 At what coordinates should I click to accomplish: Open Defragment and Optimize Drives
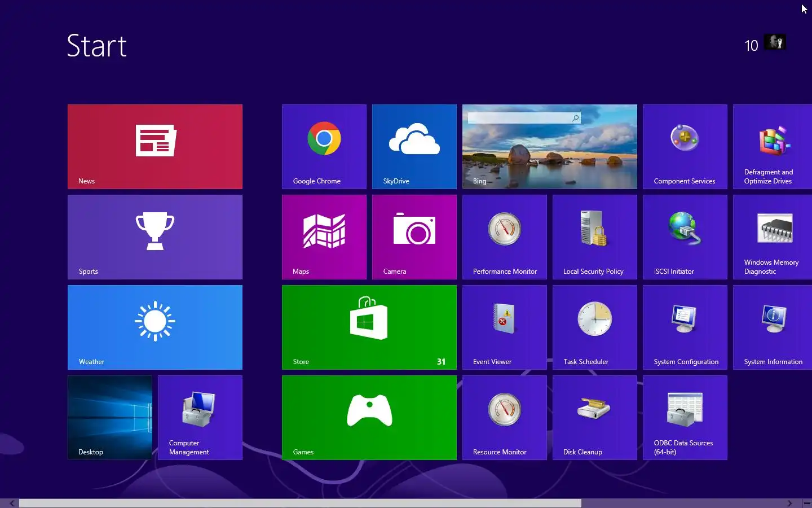click(773, 147)
